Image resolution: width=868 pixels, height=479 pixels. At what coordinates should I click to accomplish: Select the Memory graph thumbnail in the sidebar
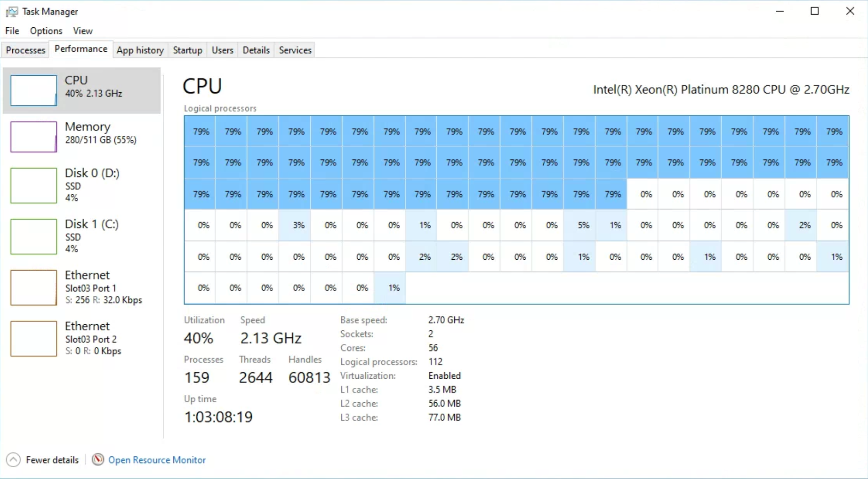pyautogui.click(x=33, y=137)
